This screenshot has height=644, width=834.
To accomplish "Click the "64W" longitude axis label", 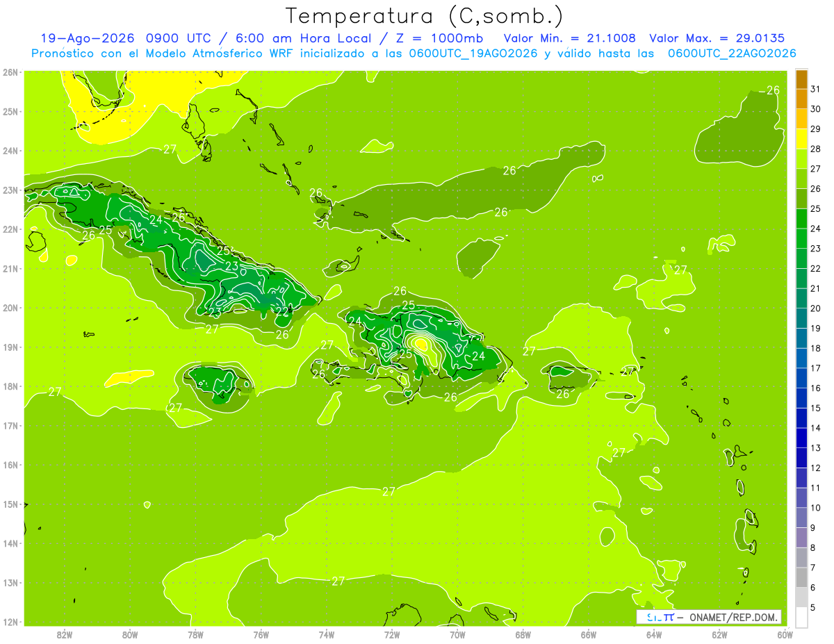I will (x=654, y=634).
